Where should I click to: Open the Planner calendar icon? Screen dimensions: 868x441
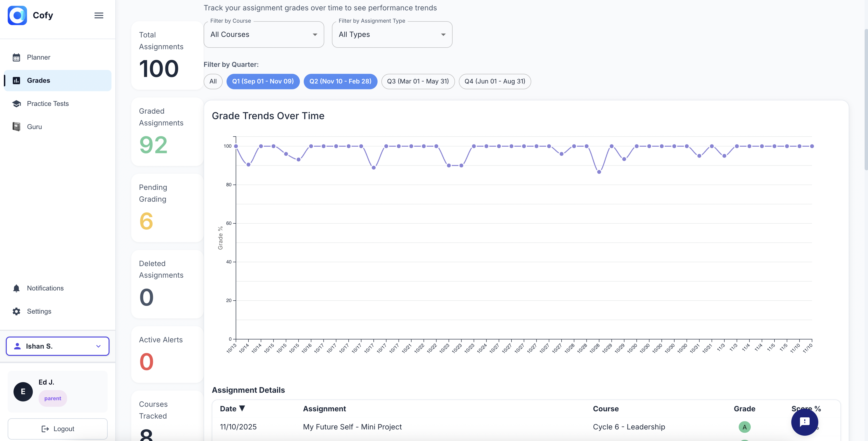pos(16,57)
